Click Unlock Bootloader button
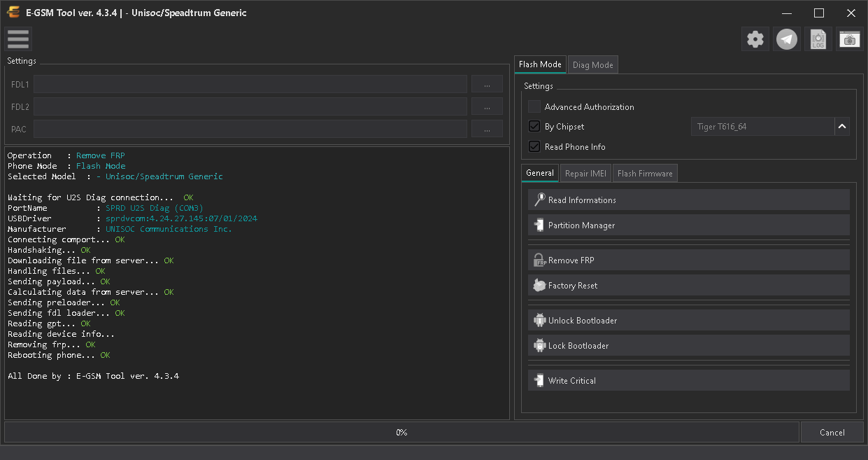The width and height of the screenshot is (868, 460). click(689, 320)
